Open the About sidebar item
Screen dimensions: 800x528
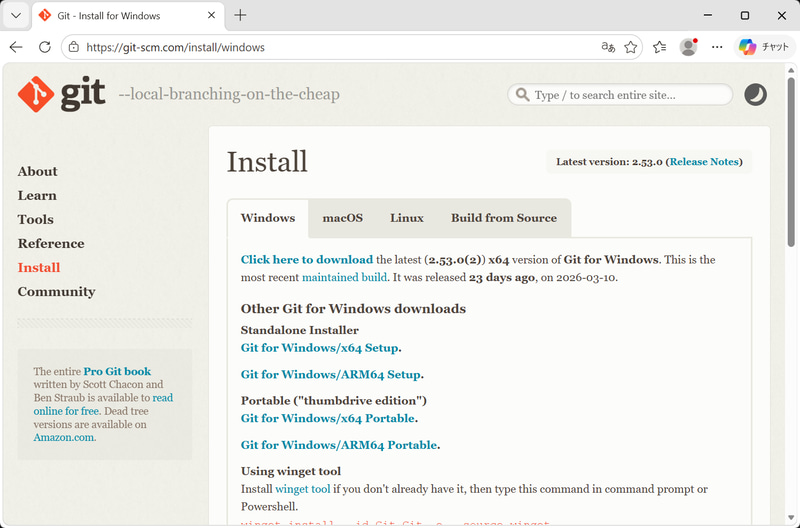coord(37,171)
